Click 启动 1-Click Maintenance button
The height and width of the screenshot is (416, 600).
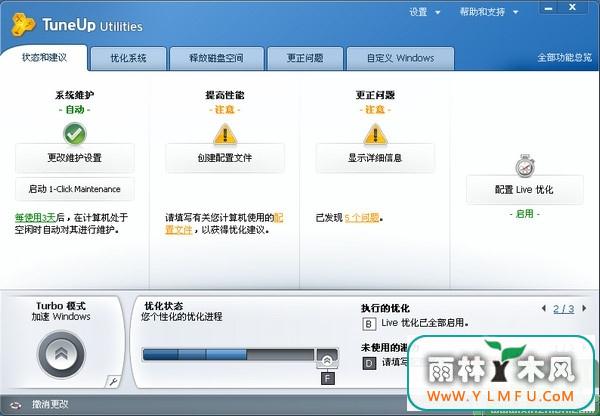click(x=75, y=189)
